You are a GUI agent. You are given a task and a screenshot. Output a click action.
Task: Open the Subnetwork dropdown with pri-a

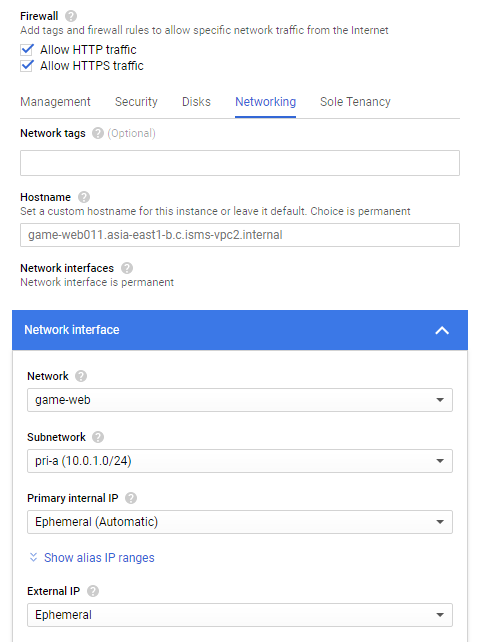(240, 461)
